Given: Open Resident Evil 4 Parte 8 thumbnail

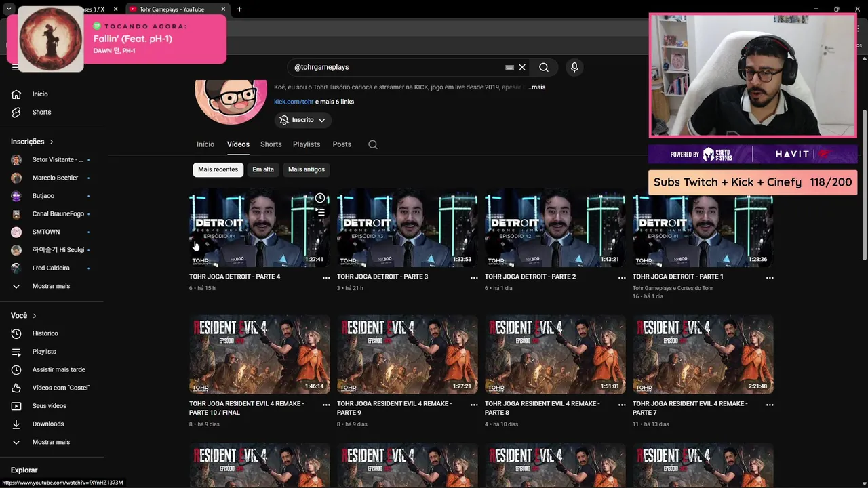Looking at the screenshot, I should [x=555, y=354].
